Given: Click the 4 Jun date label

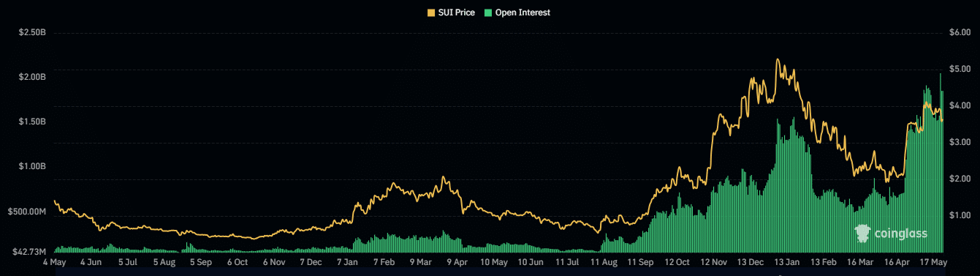Looking at the screenshot, I should 91,261.
